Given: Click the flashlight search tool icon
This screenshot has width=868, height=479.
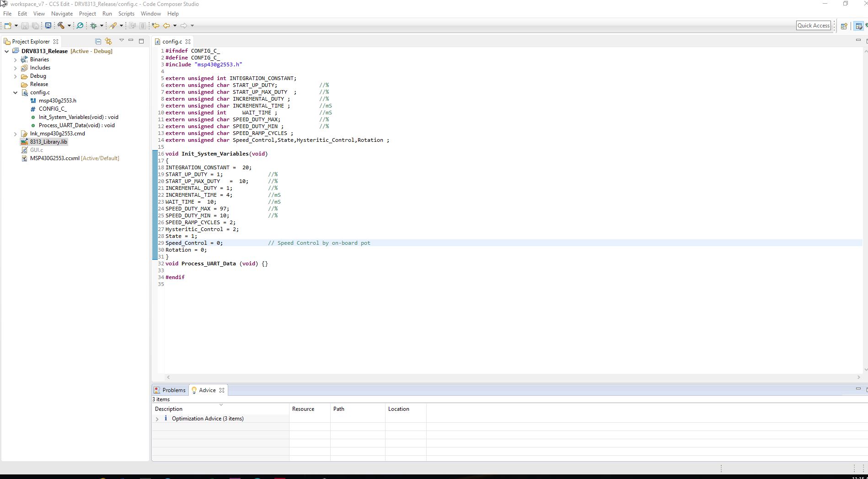Looking at the screenshot, I should [113, 26].
